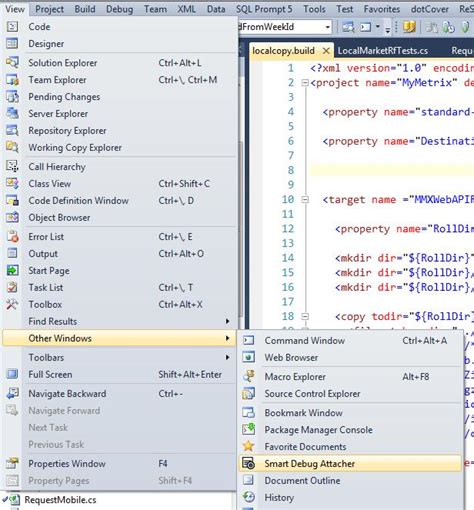
Task: Open the Data menu
Action: (216, 9)
